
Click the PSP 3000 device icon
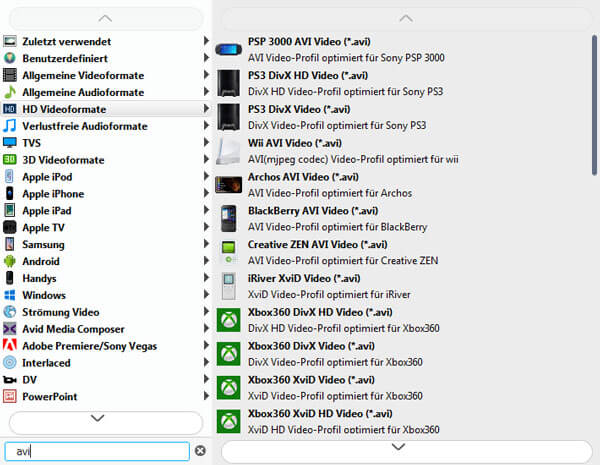point(228,49)
